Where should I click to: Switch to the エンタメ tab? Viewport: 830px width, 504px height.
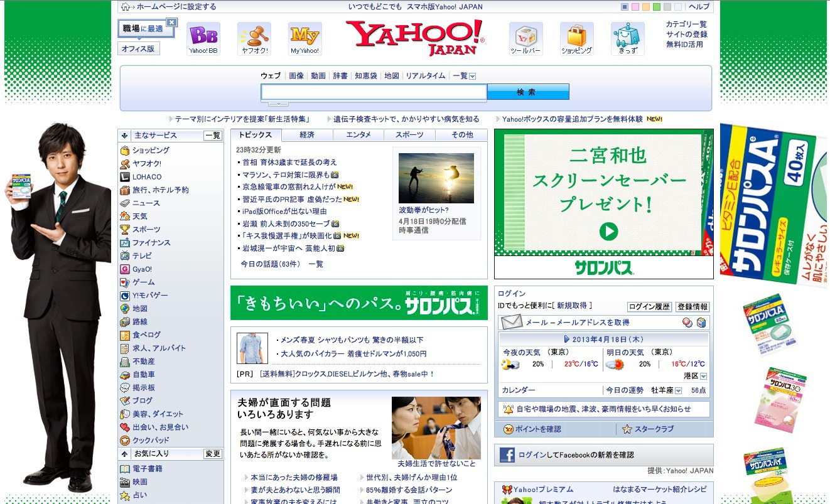[358, 135]
